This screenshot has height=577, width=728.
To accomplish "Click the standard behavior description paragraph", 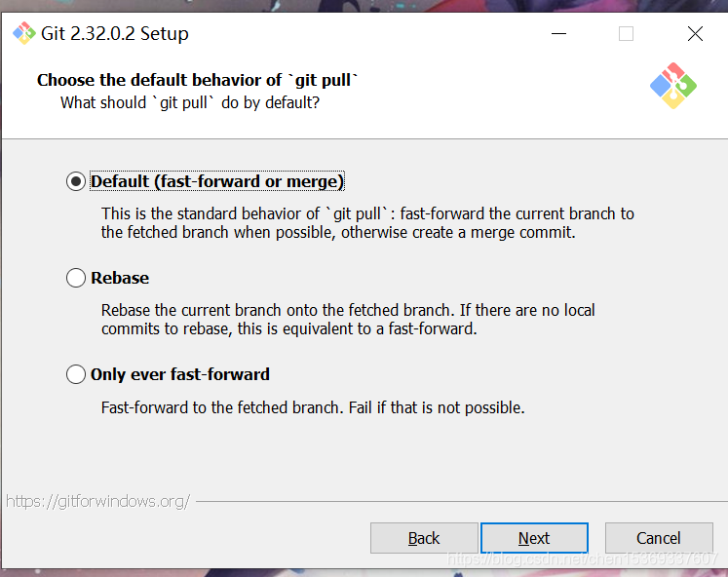I will (367, 223).
